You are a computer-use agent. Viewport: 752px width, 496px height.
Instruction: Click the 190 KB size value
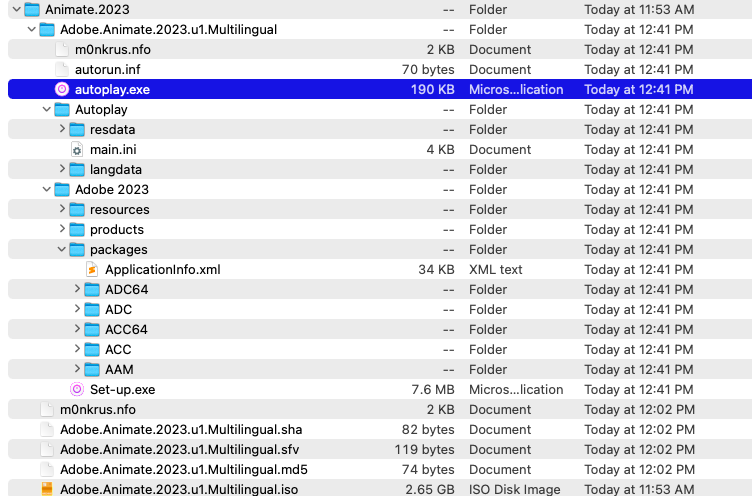[x=433, y=89]
